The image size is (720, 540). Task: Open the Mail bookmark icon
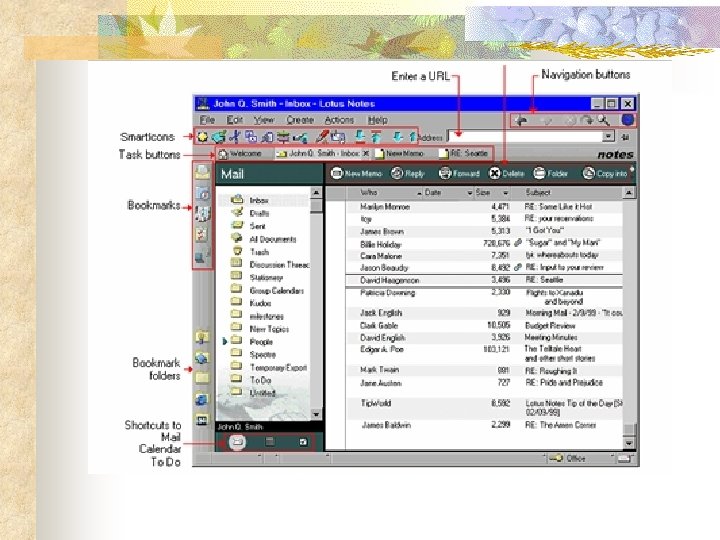pos(202,172)
